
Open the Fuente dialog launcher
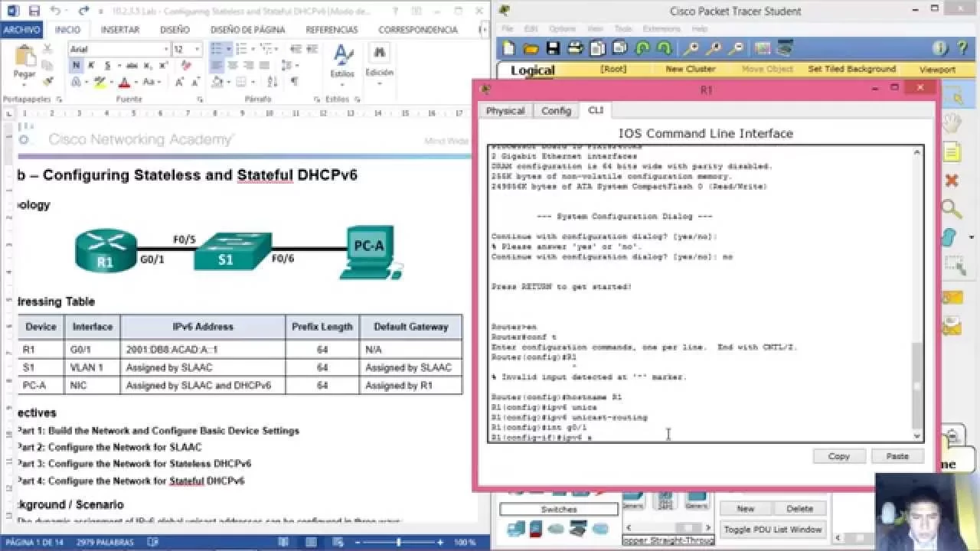pos(200,99)
